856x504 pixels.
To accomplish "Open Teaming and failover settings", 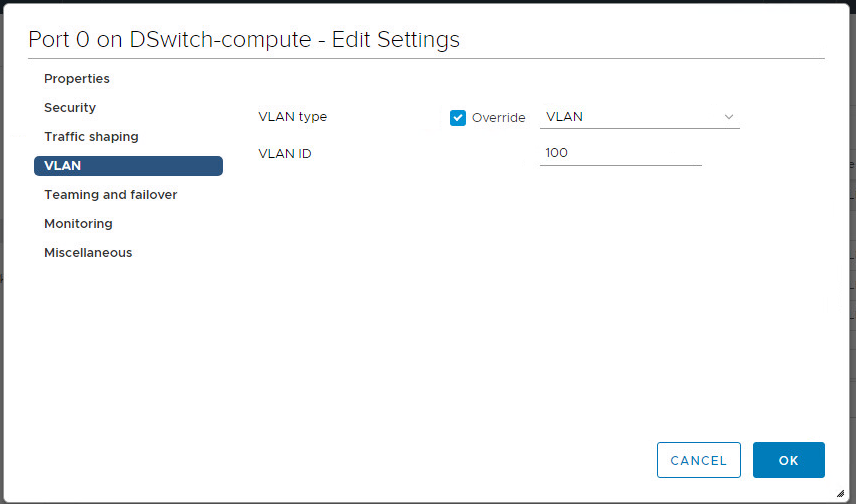I will [x=110, y=195].
